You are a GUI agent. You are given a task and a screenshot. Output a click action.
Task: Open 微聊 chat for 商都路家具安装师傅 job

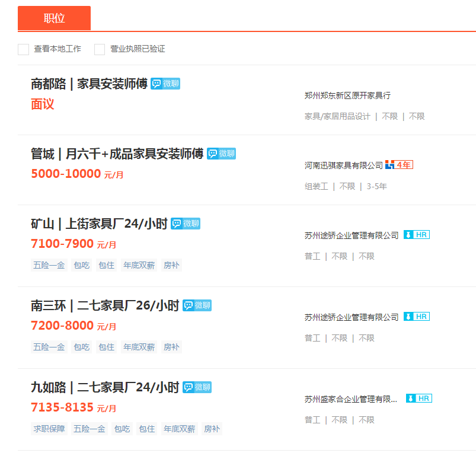[165, 84]
